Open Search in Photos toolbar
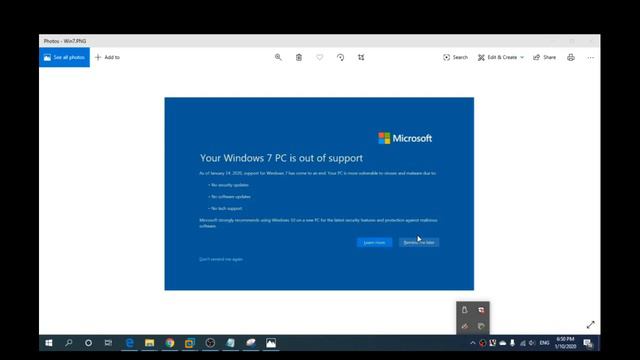Viewport: 640px width, 360px height. tap(456, 58)
